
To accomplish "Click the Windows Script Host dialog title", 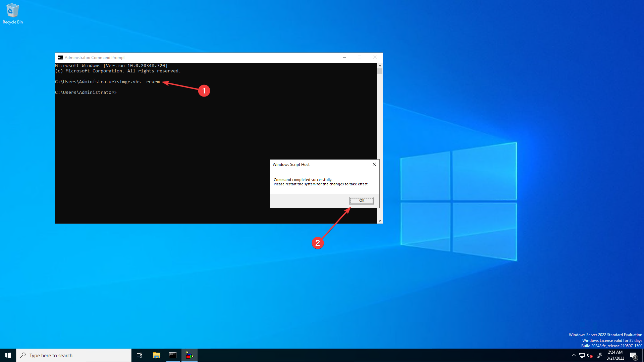I will point(291,165).
